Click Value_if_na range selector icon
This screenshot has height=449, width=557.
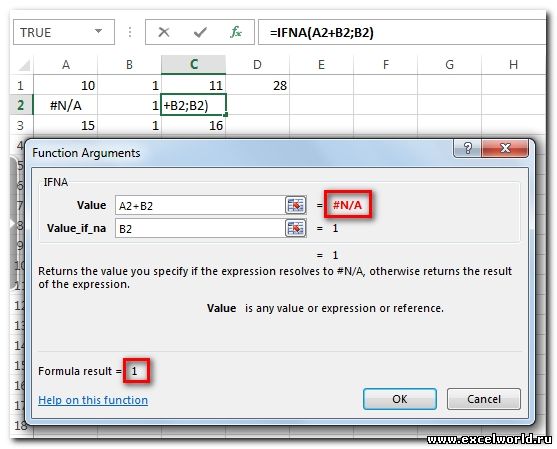click(296, 228)
